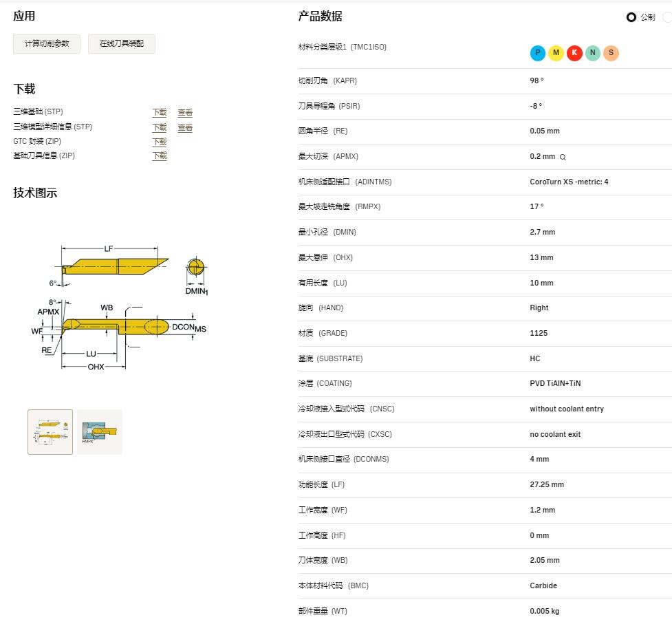Screen dimensions: 672x624
Task: Select the 公制 metric radio button
Action: 631,17
